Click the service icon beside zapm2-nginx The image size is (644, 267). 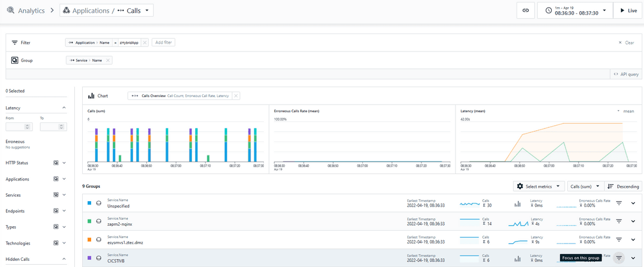pos(98,221)
